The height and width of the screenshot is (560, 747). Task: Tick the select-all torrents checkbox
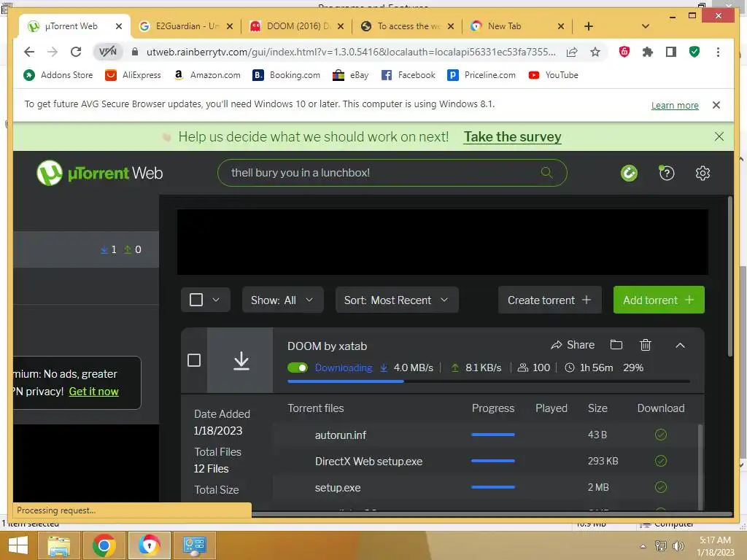[x=196, y=300]
